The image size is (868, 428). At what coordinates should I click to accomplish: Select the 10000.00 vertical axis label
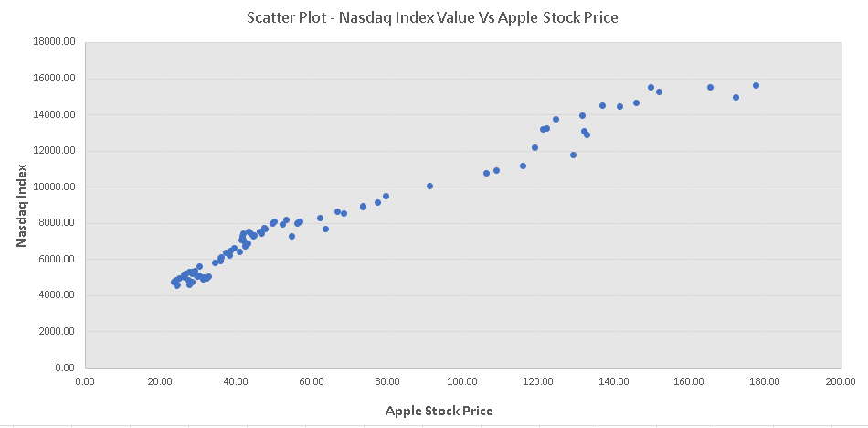(56, 187)
